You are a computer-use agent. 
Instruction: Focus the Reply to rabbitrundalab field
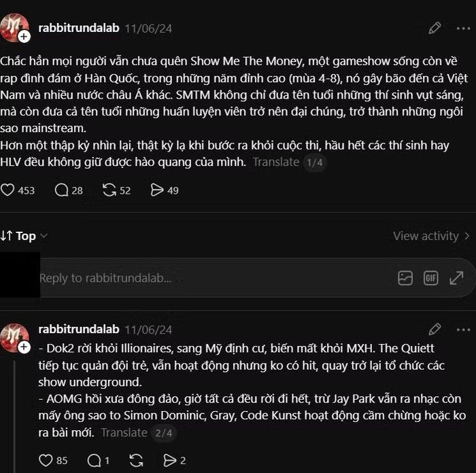(x=212, y=278)
